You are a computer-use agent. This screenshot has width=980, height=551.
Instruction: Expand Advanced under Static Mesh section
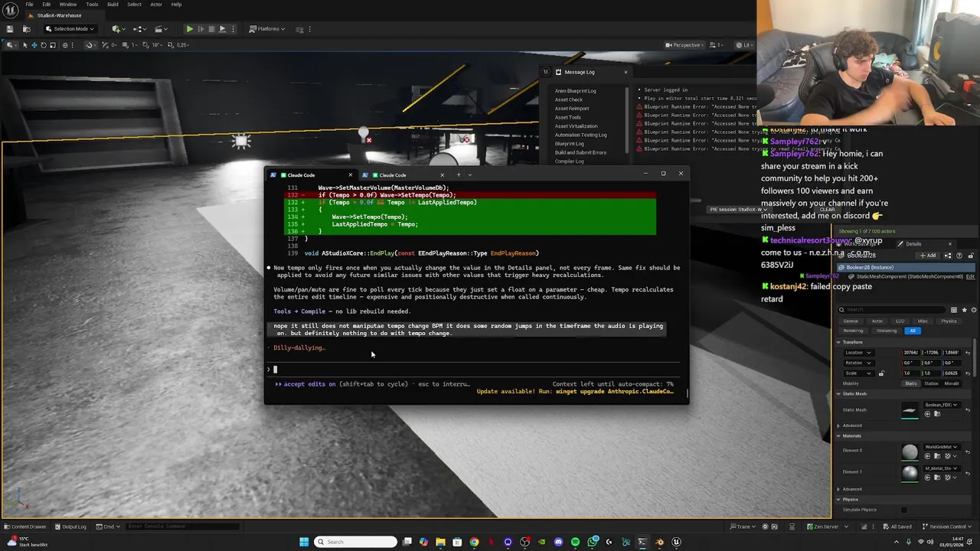tap(838, 425)
